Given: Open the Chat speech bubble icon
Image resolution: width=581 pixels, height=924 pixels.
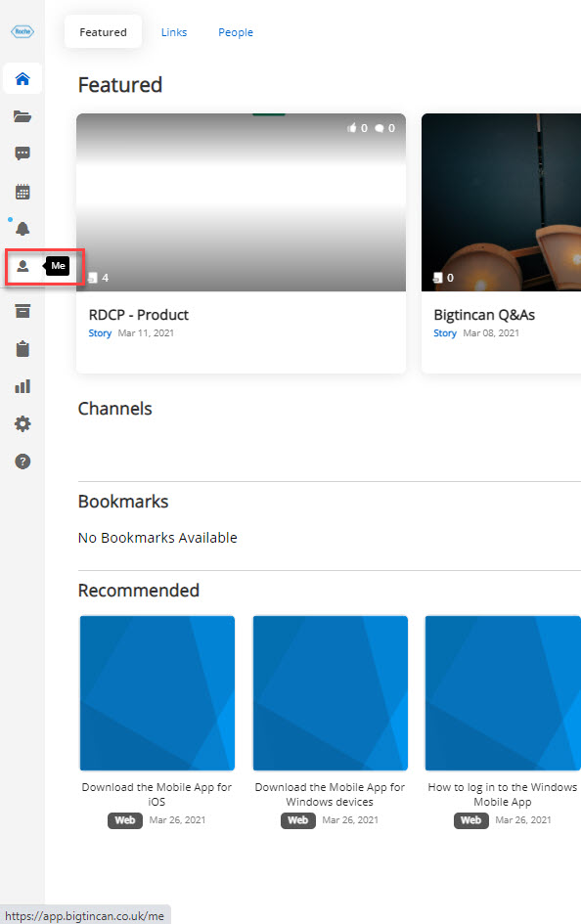Looking at the screenshot, I should (22, 154).
